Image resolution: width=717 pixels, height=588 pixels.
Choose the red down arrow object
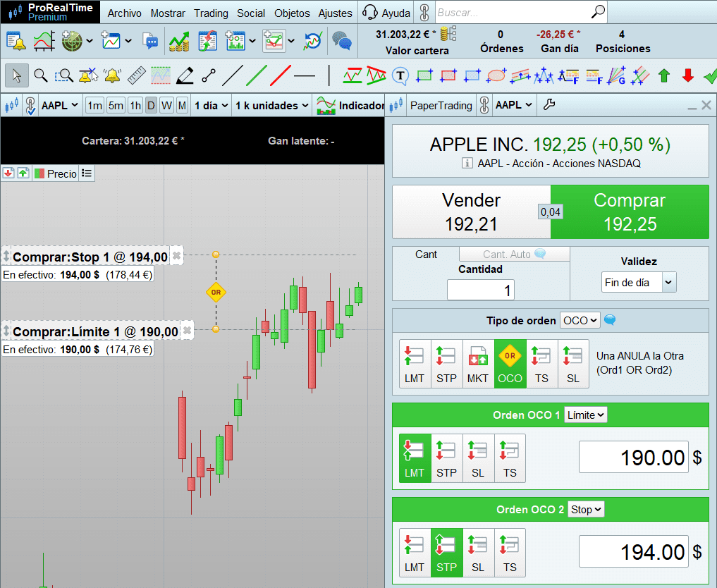tap(687, 75)
